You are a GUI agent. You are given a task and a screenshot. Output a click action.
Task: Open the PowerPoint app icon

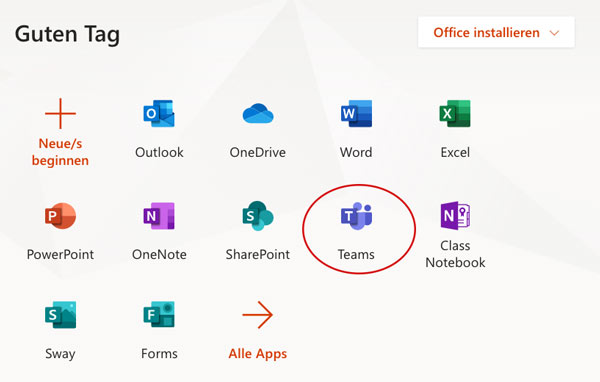pos(60,216)
